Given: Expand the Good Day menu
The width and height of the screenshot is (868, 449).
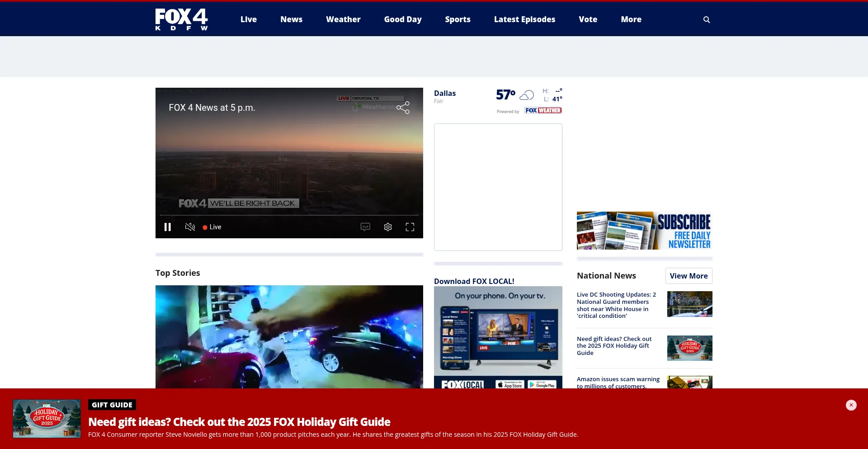Looking at the screenshot, I should coord(402,19).
